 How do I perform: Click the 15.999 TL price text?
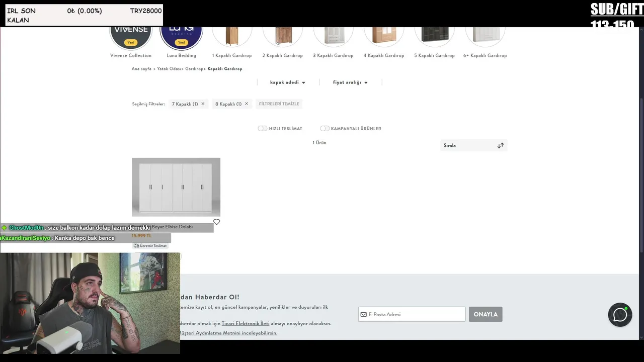point(141,236)
